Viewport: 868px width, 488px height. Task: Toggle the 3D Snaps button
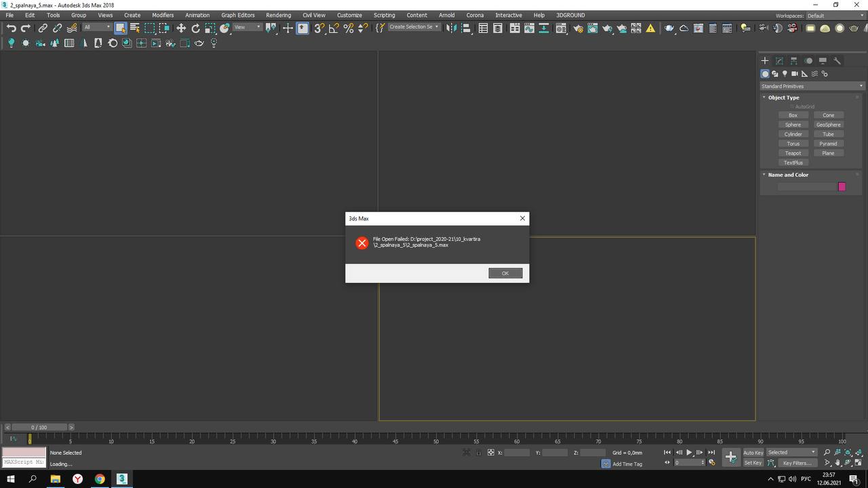coord(319,28)
